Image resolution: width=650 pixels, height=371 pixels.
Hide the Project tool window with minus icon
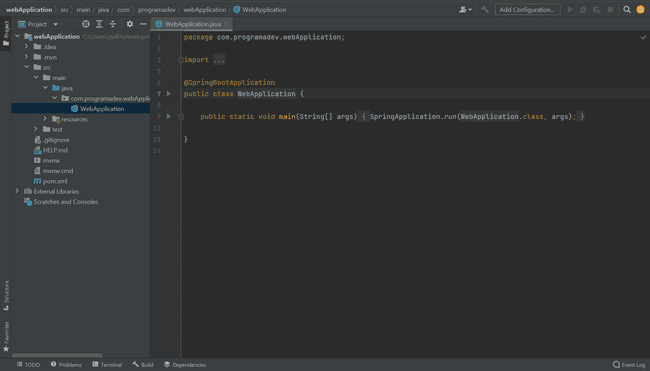click(143, 24)
